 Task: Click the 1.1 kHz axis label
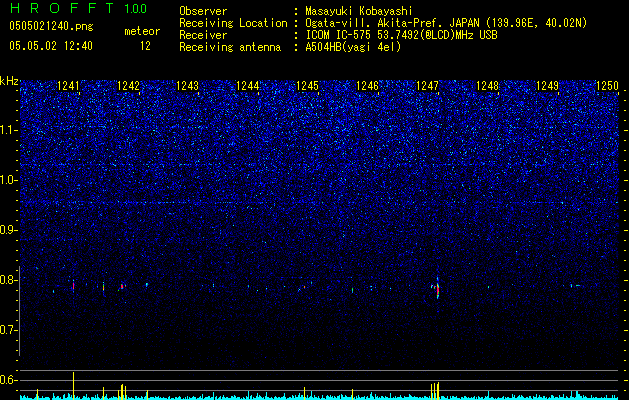pyautogui.click(x=9, y=130)
